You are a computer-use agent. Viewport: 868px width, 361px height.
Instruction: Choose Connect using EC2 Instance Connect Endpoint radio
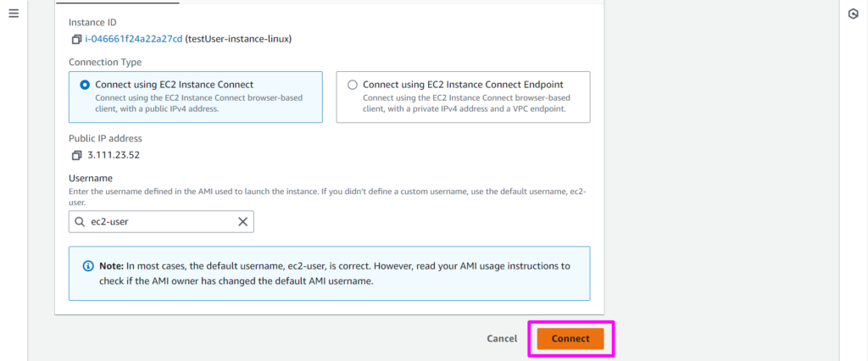pos(352,85)
